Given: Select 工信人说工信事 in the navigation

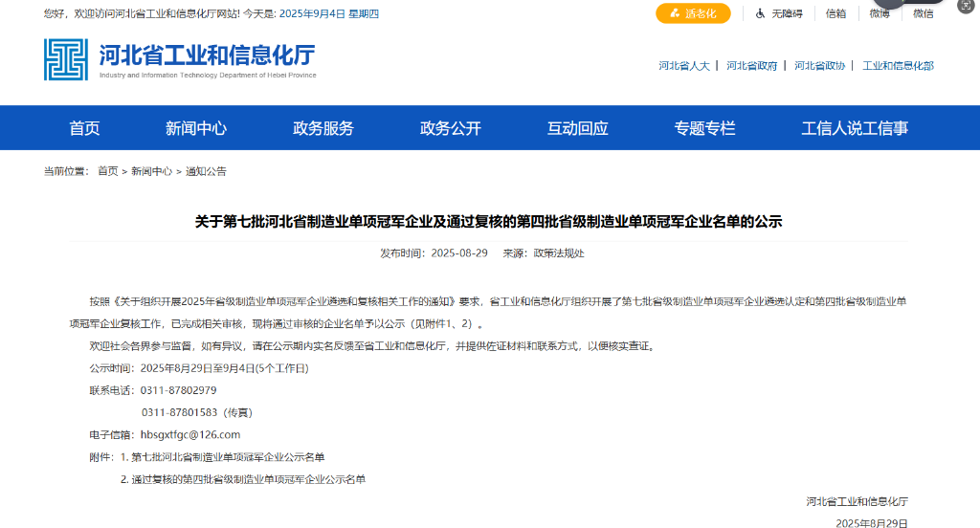Looking at the screenshot, I should point(855,128).
